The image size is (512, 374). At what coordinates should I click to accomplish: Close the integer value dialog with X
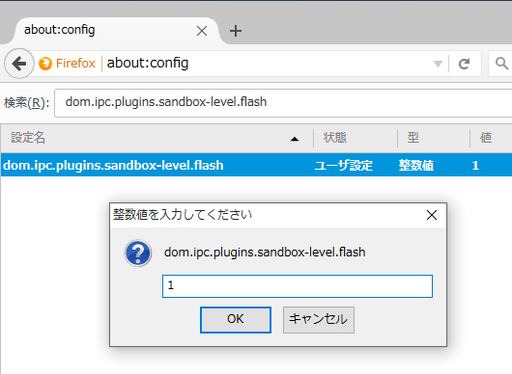click(x=432, y=215)
